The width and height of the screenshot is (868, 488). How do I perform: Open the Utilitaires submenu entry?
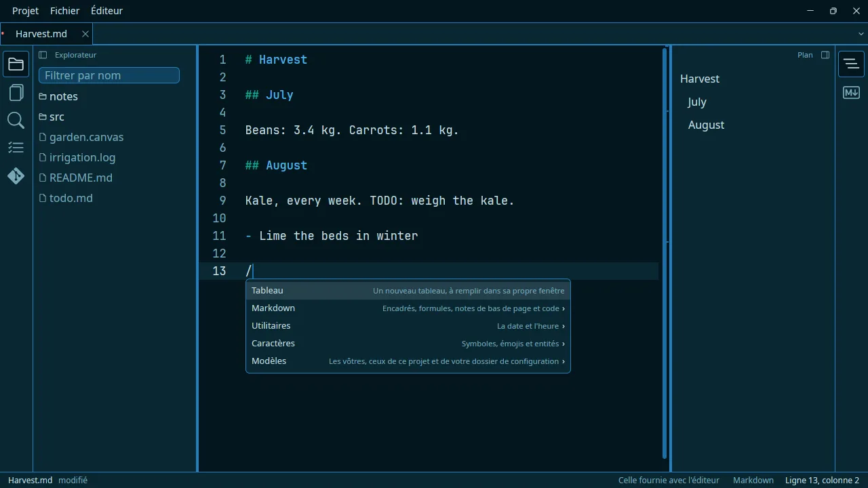click(408, 326)
